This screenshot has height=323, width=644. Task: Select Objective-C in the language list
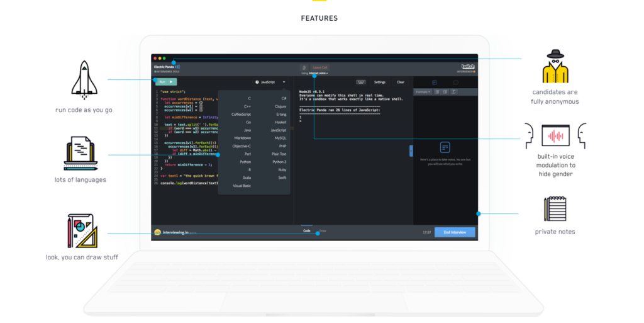(x=241, y=146)
